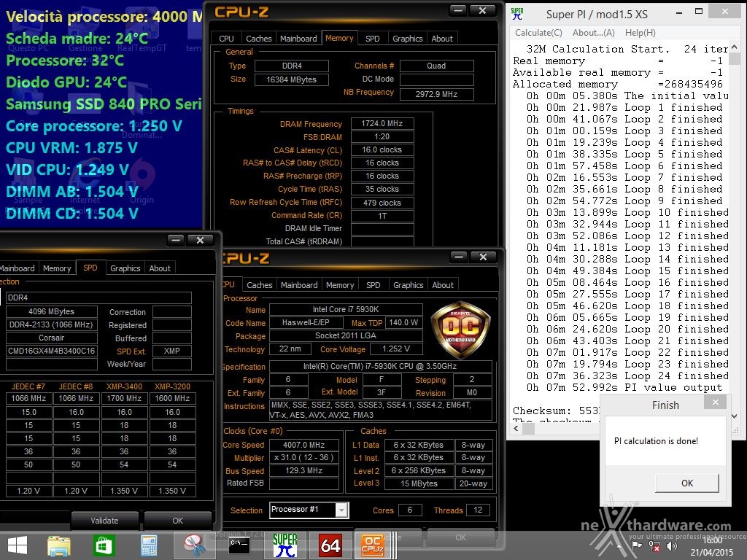
Task: Select Caches tab in CPU-Z Memory timings window
Action: click(259, 39)
